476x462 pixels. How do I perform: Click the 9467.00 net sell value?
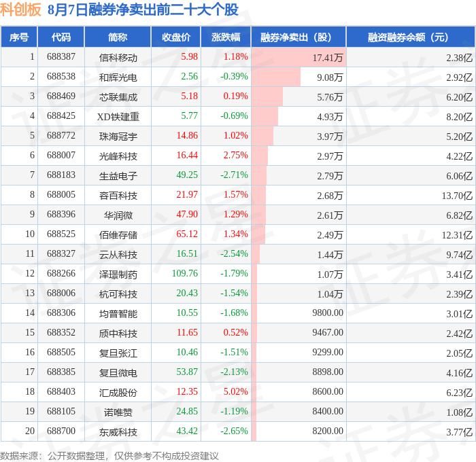[x=328, y=332]
